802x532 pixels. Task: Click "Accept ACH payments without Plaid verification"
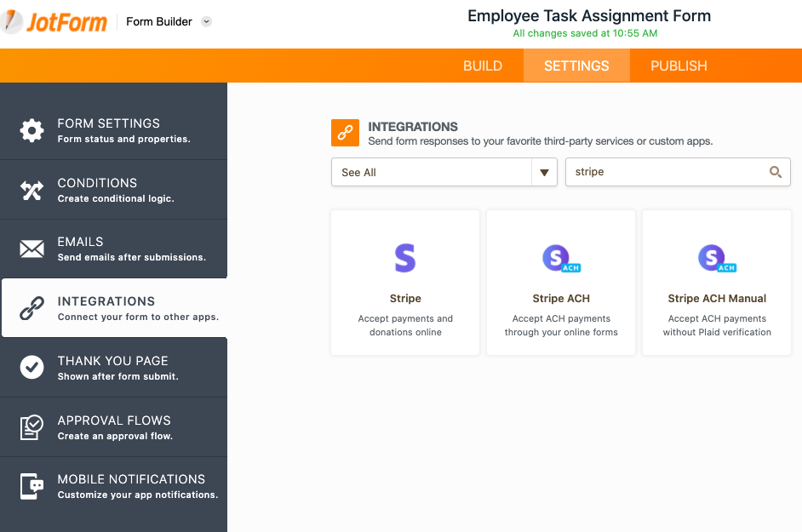coord(717,325)
